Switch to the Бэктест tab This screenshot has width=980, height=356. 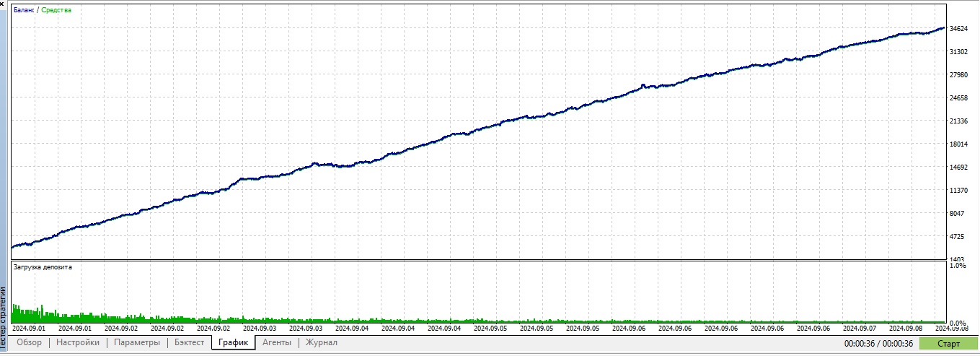[x=189, y=343]
